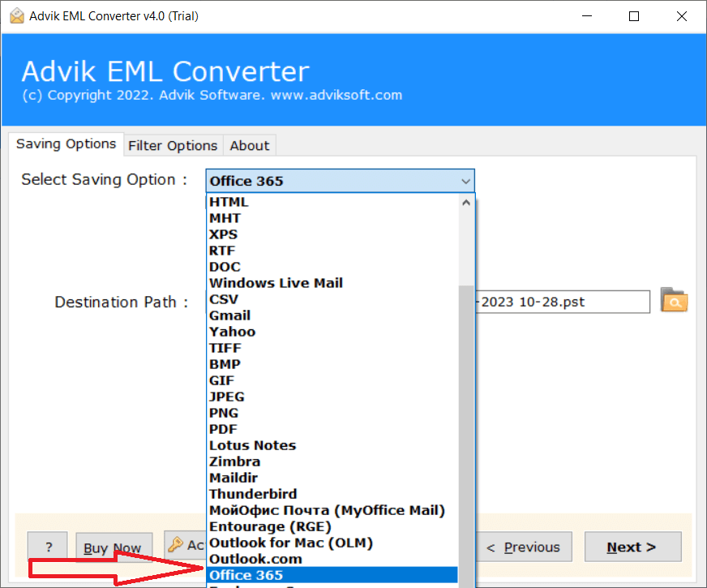The height and width of the screenshot is (588, 707).
Task: Choose RTF format option
Action: coord(332,251)
